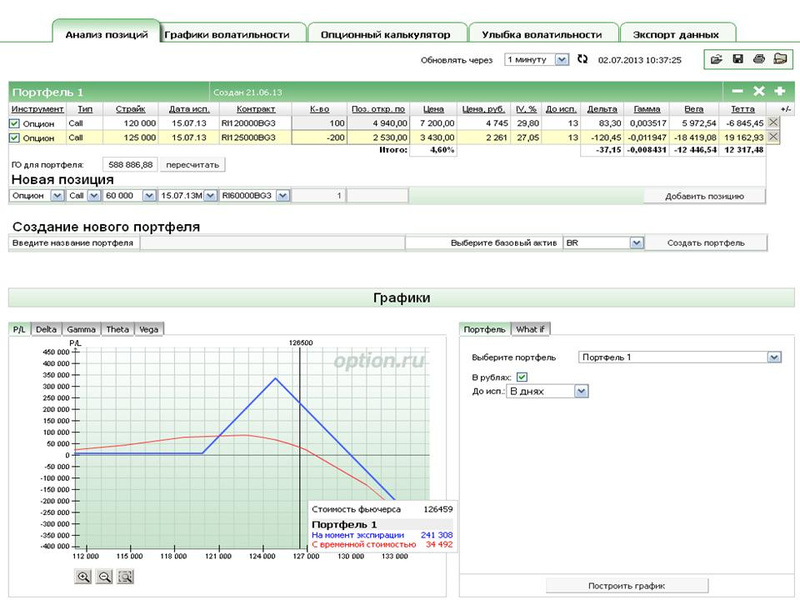Open the update interval '1 минуту' dropdown

tap(561, 60)
